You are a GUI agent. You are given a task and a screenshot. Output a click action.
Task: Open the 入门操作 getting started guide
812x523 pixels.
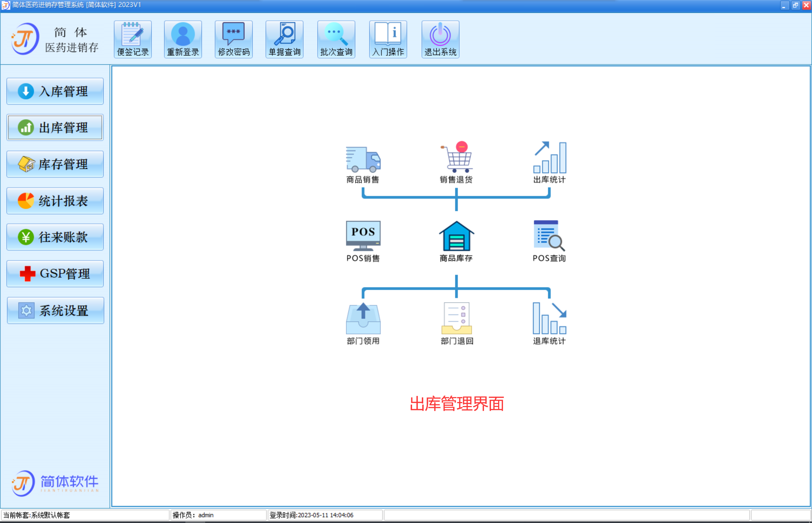point(388,39)
